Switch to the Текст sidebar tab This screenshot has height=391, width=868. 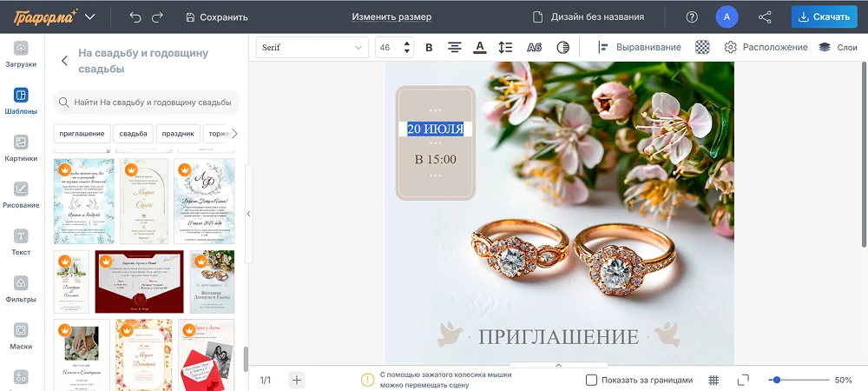click(x=21, y=242)
